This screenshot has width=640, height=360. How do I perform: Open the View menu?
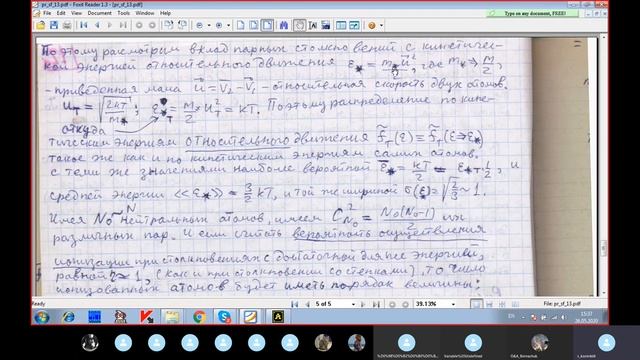[76, 13]
